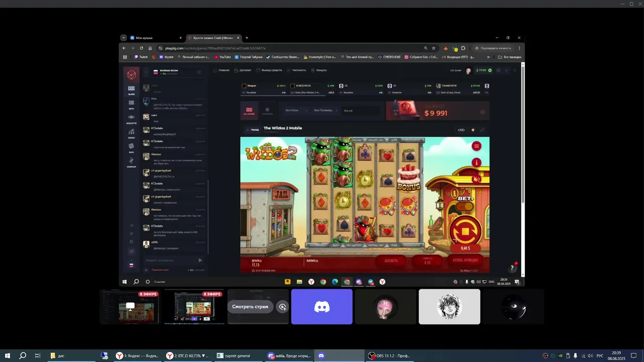Open the Slots sidebar section
The height and width of the screenshot is (362, 644).
(131, 89)
